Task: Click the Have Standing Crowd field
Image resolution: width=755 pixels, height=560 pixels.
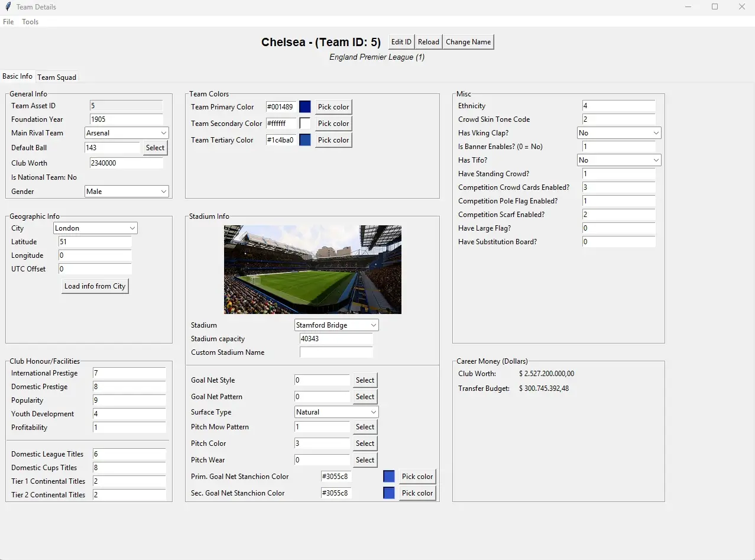Action: 619,174
